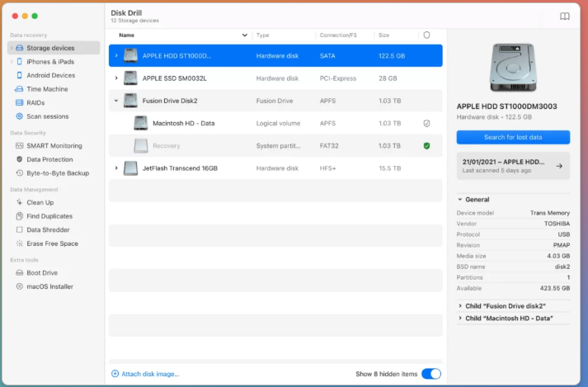The image size is (588, 387).
Task: Click the Attach disk image link
Action: click(x=150, y=374)
